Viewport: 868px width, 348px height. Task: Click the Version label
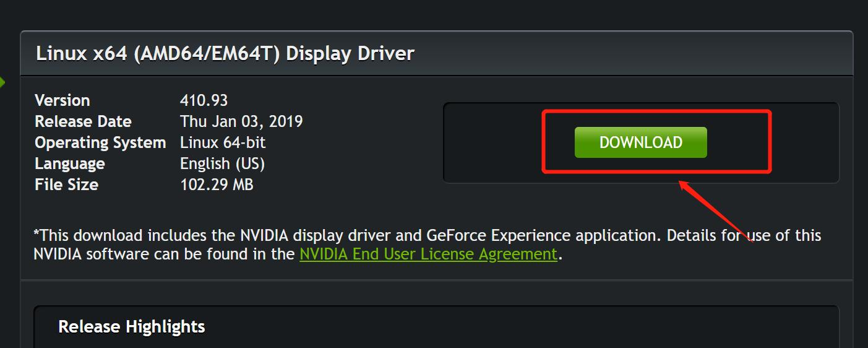pyautogui.click(x=62, y=100)
